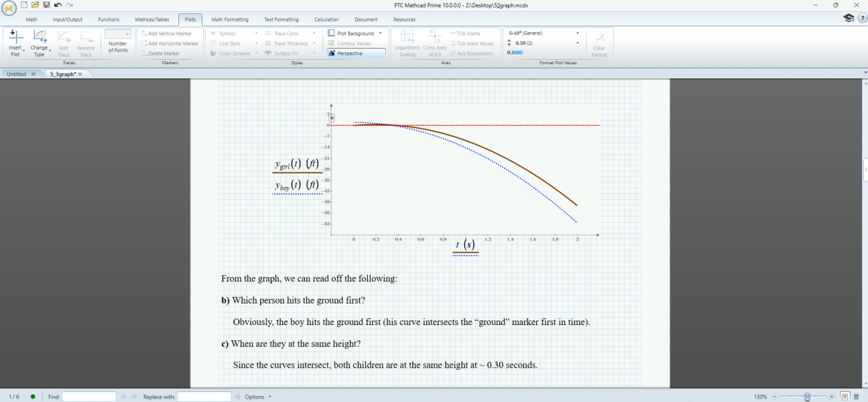This screenshot has height=402, width=868.
Task: Click the Find input field
Action: 89,397
